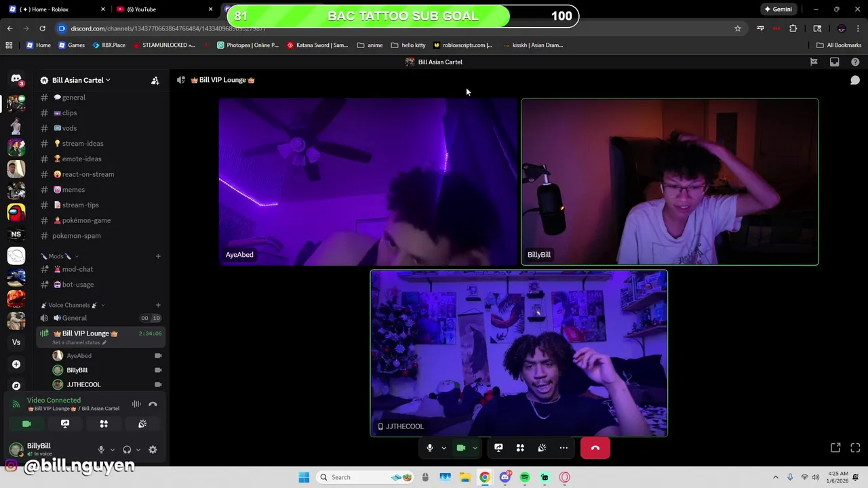Enter full screen call view
This screenshot has height=488, width=868.
[x=855, y=448]
